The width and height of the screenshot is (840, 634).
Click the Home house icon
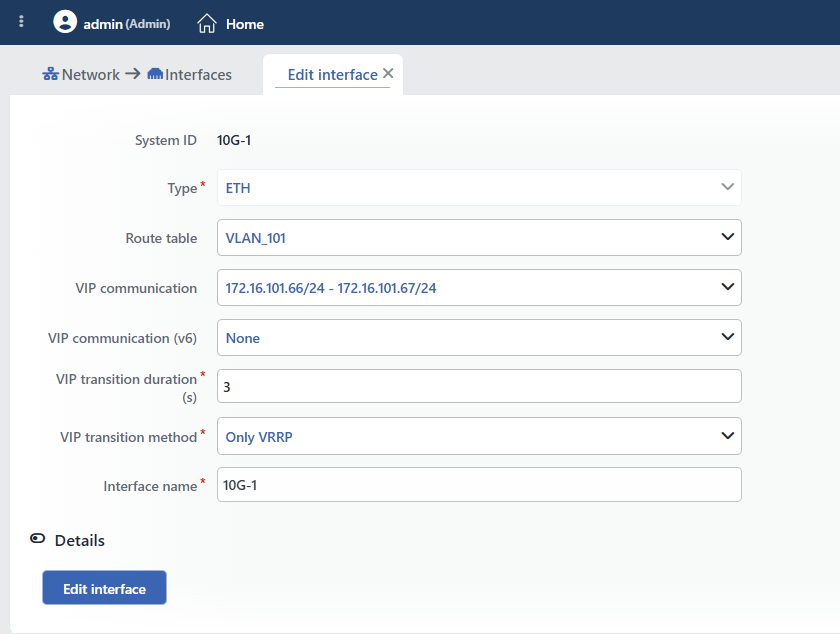tap(207, 24)
